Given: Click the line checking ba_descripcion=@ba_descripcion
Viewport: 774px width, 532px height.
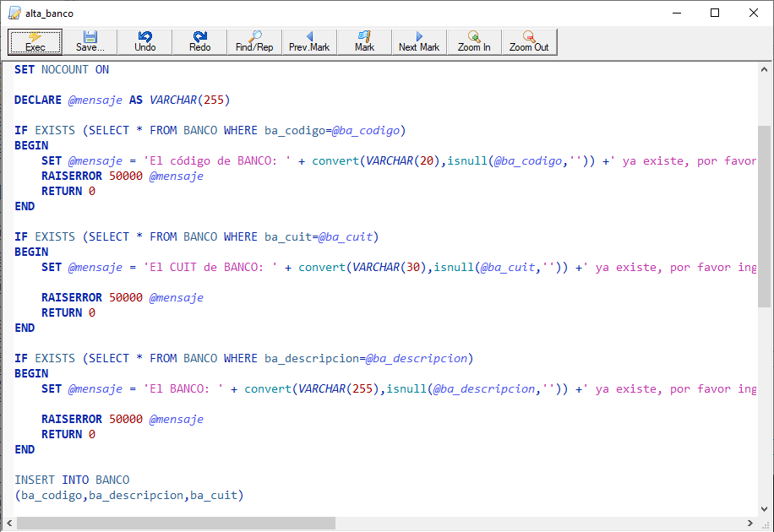Looking at the screenshot, I should click(243, 358).
